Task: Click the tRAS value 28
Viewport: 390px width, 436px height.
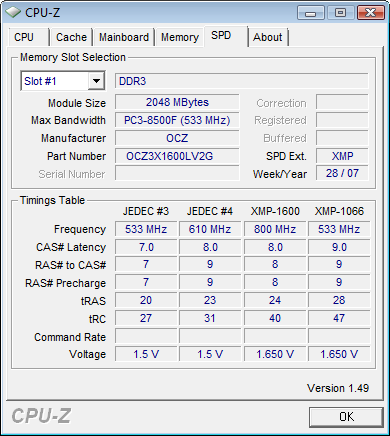Action: [339, 300]
